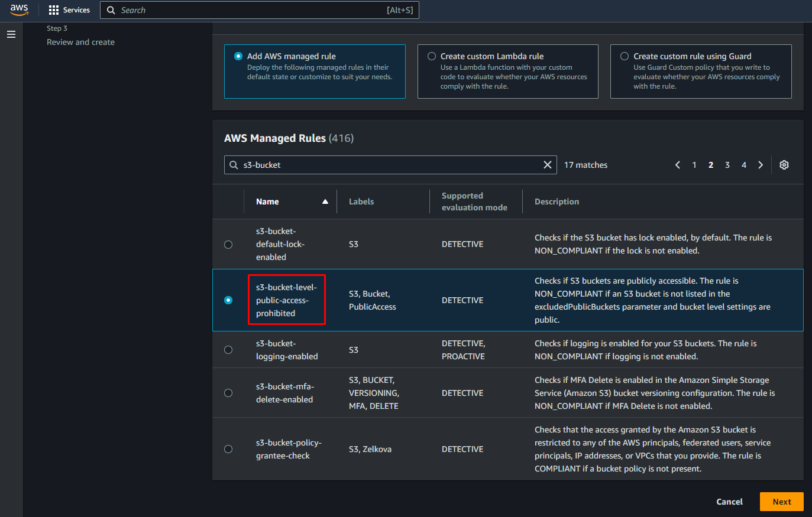This screenshot has width=812, height=517.
Task: Open the hamburger side navigation menu
Action: click(x=11, y=34)
